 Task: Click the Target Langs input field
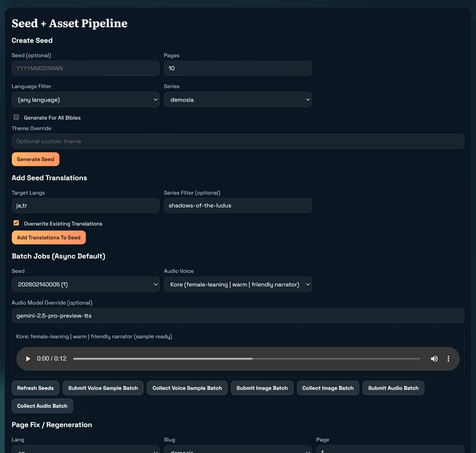86,206
